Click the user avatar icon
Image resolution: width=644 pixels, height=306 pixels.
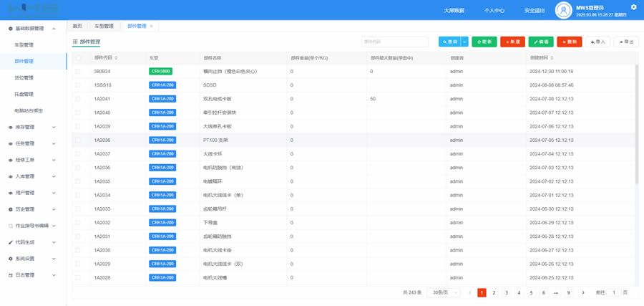(x=563, y=10)
